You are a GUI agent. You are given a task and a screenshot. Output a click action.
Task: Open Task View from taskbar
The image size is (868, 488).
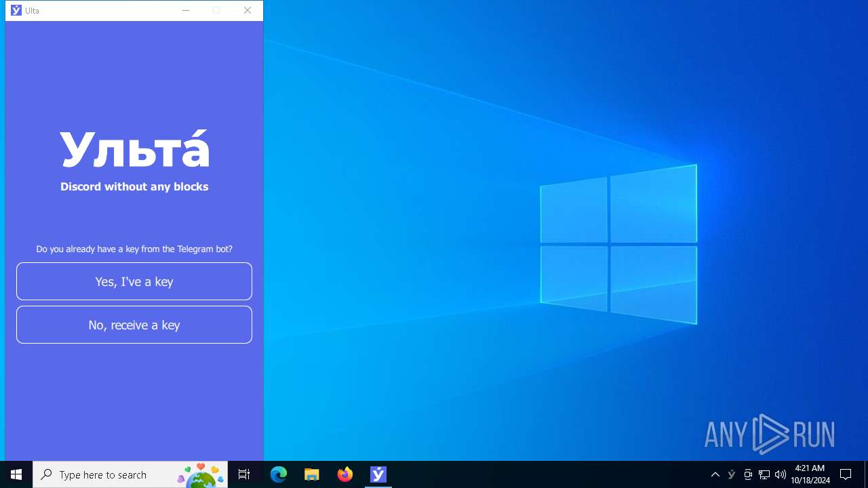point(244,474)
